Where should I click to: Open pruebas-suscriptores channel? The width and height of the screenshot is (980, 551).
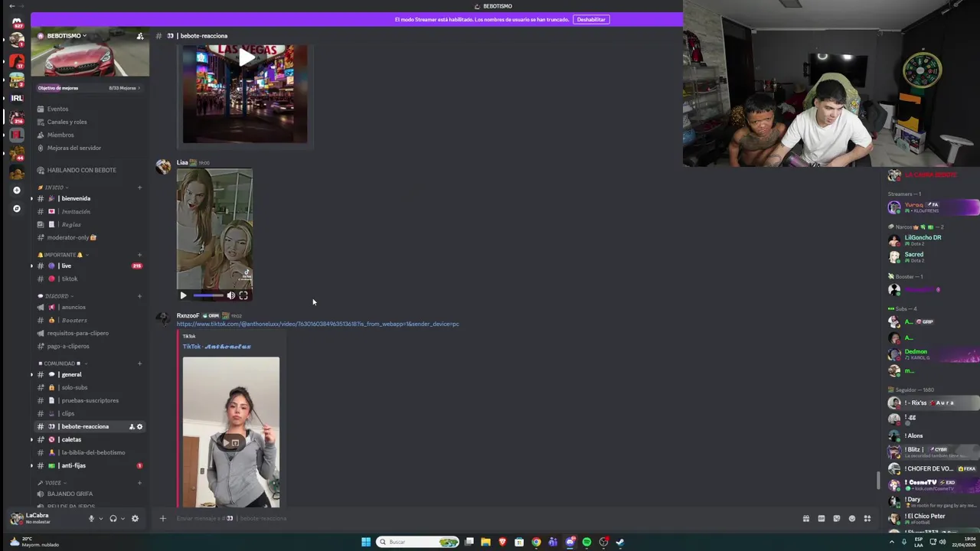click(90, 400)
